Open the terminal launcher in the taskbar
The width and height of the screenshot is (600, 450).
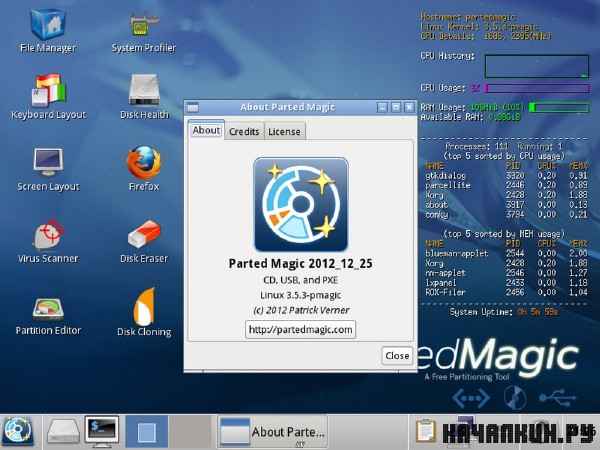click(102, 431)
